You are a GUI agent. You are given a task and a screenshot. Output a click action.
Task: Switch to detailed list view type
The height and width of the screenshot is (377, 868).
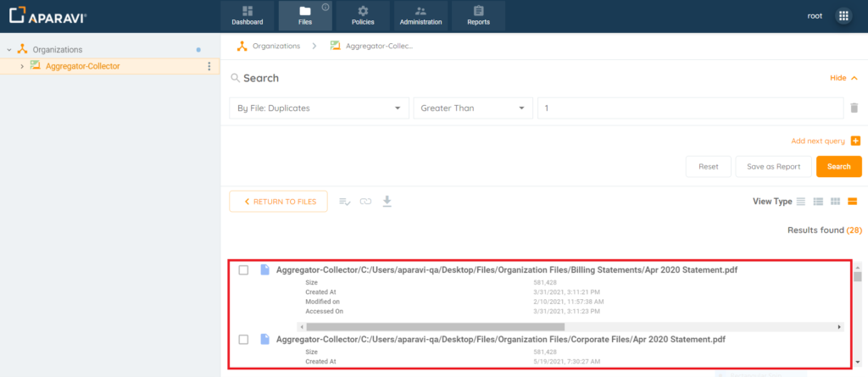tap(818, 202)
